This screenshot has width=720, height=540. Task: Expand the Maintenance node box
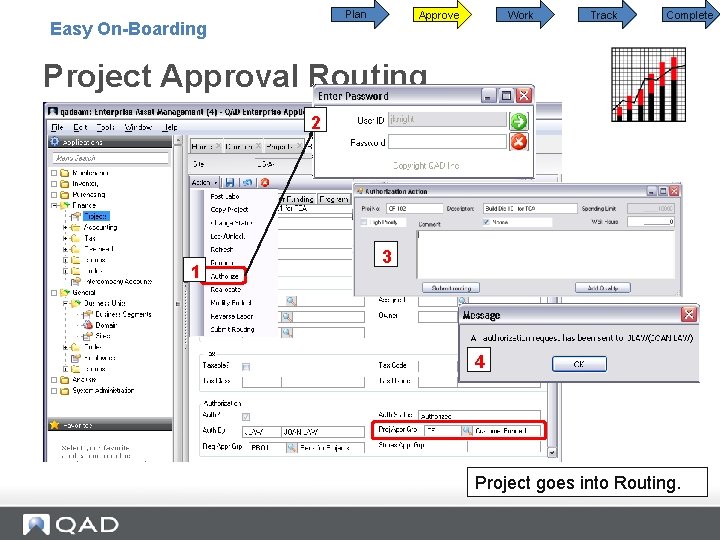click(54, 173)
